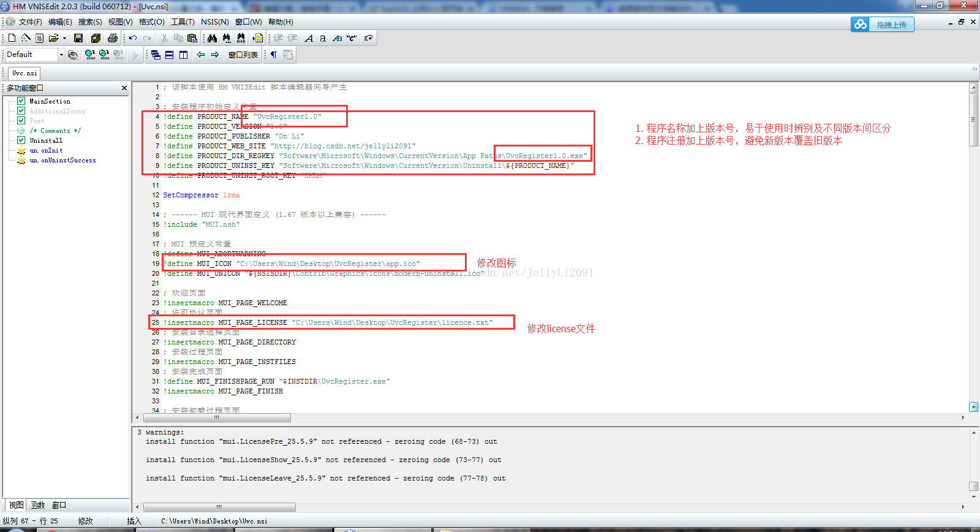This screenshot has width=980, height=532.
Task: Click the quote "c" toolbar icon
Action: [x=352, y=38]
